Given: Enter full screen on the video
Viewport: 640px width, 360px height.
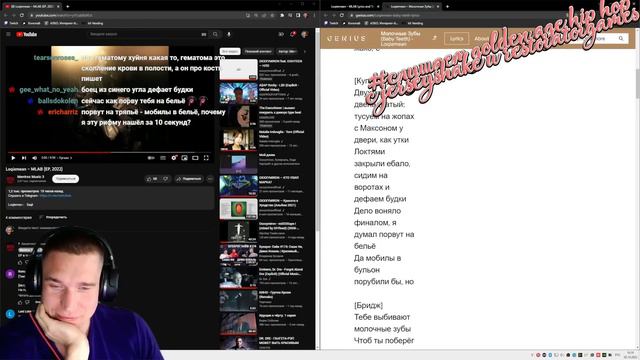Looking at the screenshot, I should point(206,158).
